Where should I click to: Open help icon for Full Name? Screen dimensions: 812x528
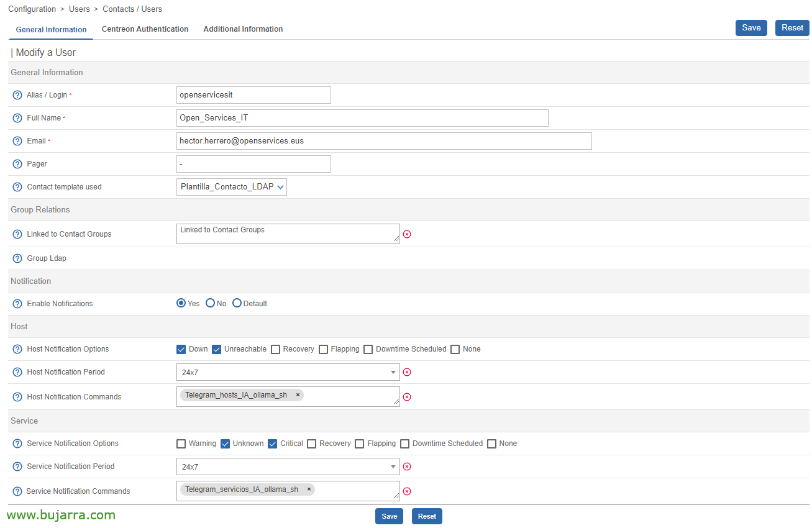point(17,118)
